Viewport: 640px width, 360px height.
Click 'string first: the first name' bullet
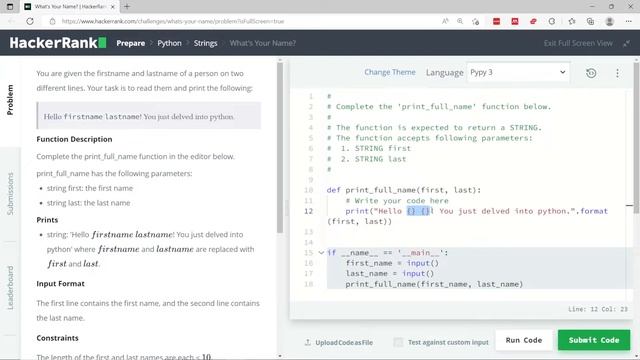pos(90,188)
